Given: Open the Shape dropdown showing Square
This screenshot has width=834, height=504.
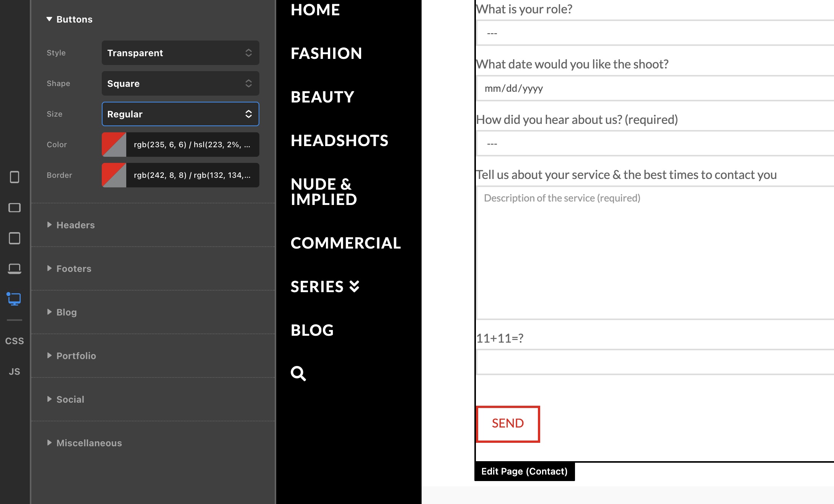Looking at the screenshot, I should pos(180,83).
